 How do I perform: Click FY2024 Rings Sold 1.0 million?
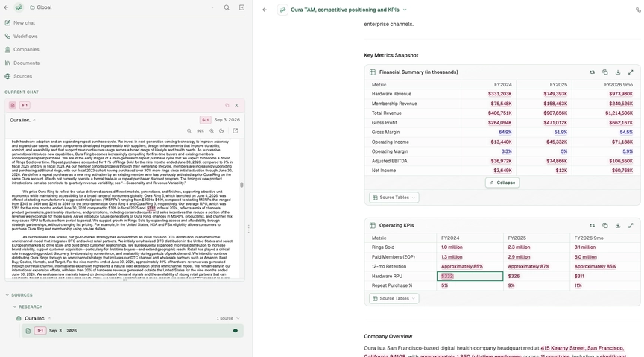(x=452, y=247)
